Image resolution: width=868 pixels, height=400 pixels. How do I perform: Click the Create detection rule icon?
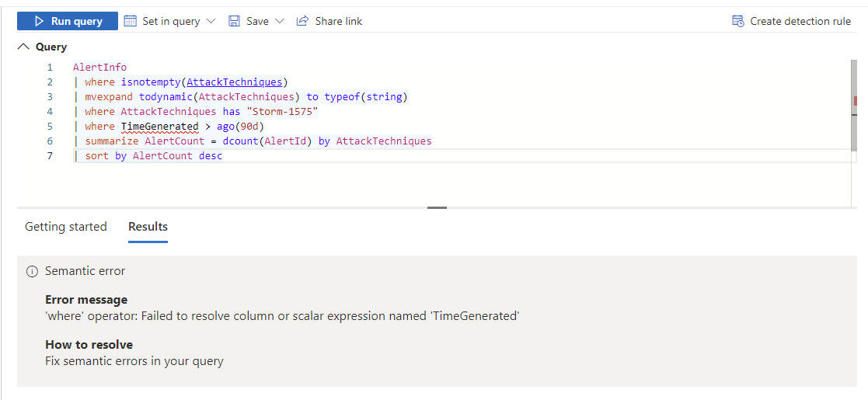[x=738, y=21]
